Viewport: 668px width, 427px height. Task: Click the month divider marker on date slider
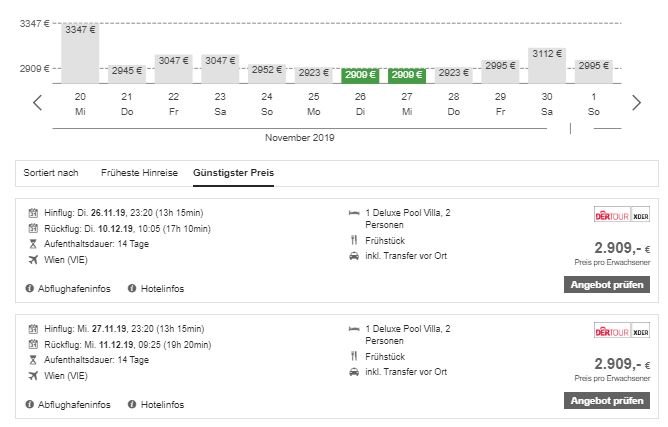(570, 128)
